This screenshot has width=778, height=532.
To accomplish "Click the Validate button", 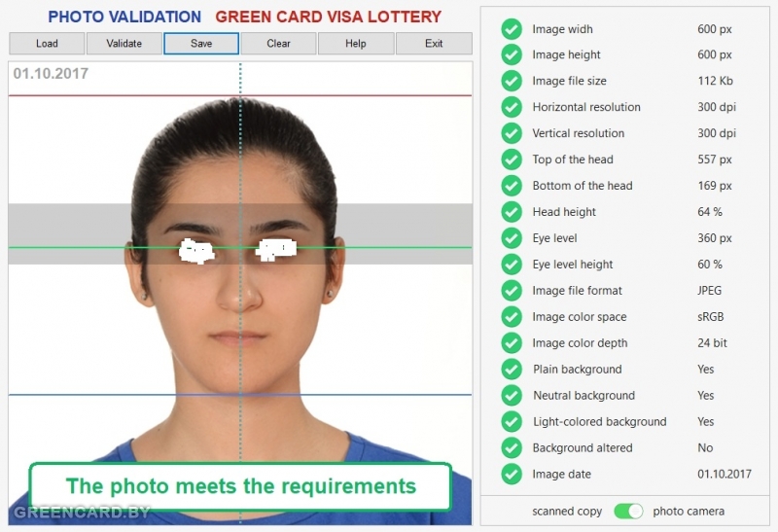I will 124,43.
